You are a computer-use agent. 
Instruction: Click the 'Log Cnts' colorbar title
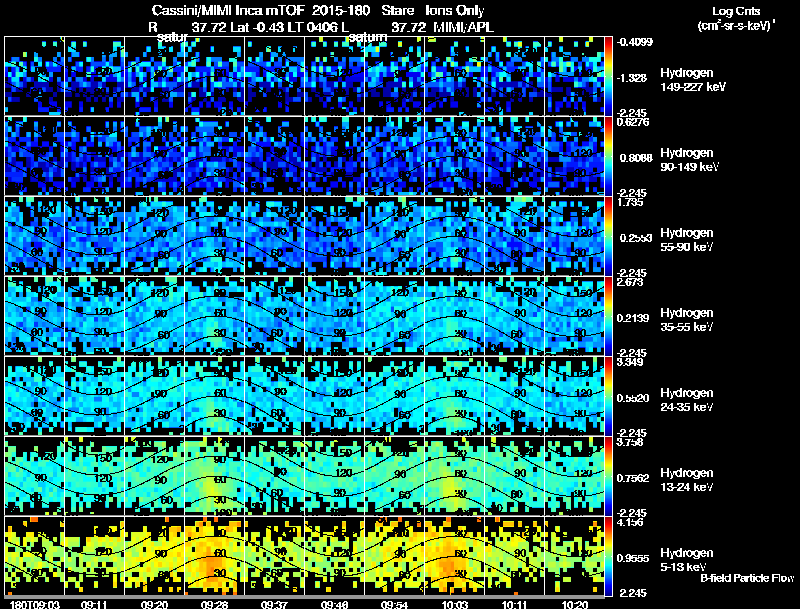(x=736, y=11)
